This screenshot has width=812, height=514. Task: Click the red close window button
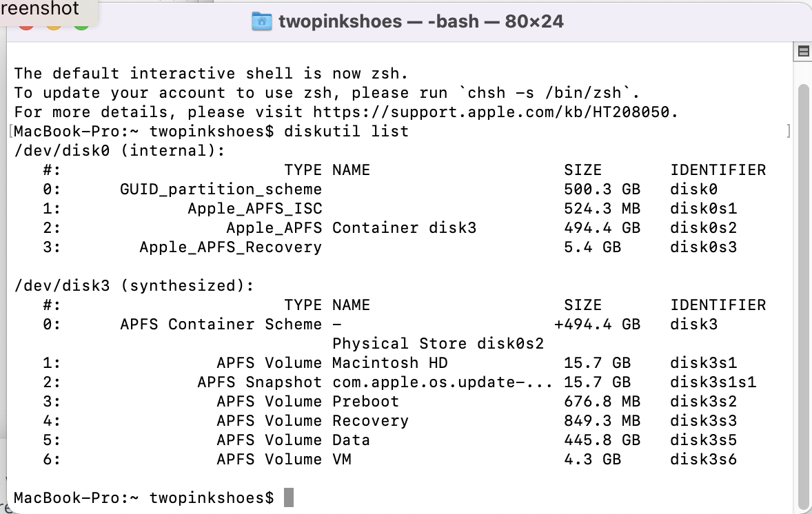coord(26,25)
